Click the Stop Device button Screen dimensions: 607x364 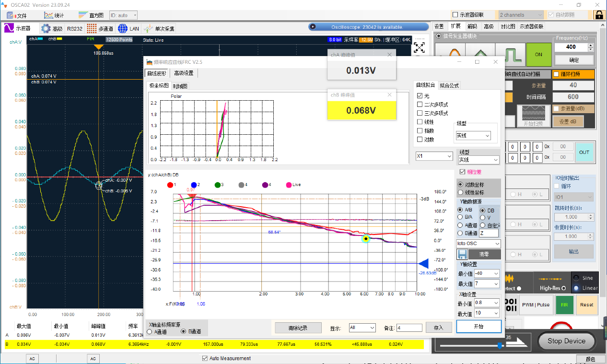point(566,341)
